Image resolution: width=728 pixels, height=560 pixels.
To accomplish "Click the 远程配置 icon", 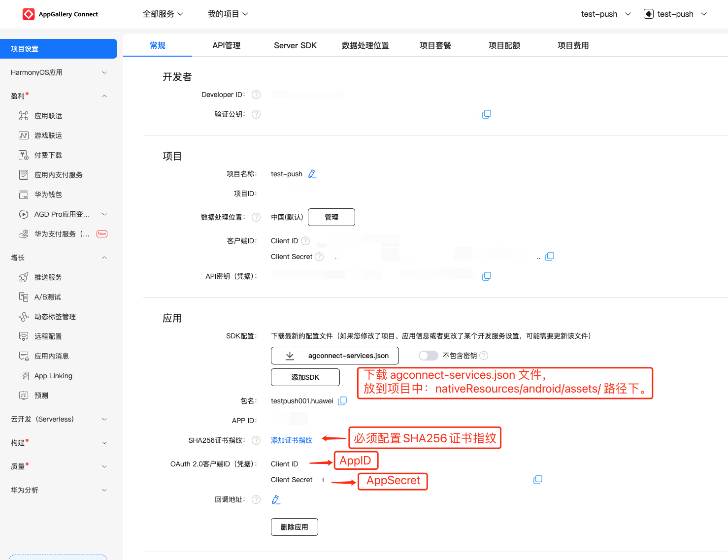I will coord(24,336).
